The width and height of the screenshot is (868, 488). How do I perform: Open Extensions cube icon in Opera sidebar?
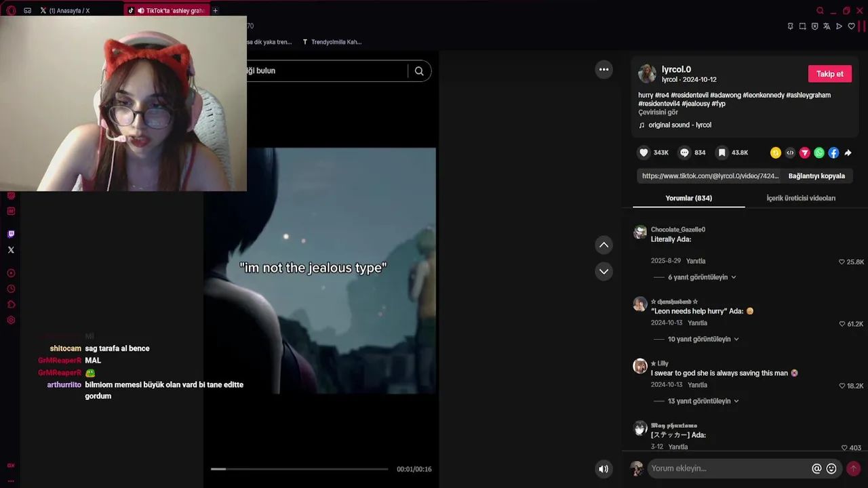click(x=11, y=304)
